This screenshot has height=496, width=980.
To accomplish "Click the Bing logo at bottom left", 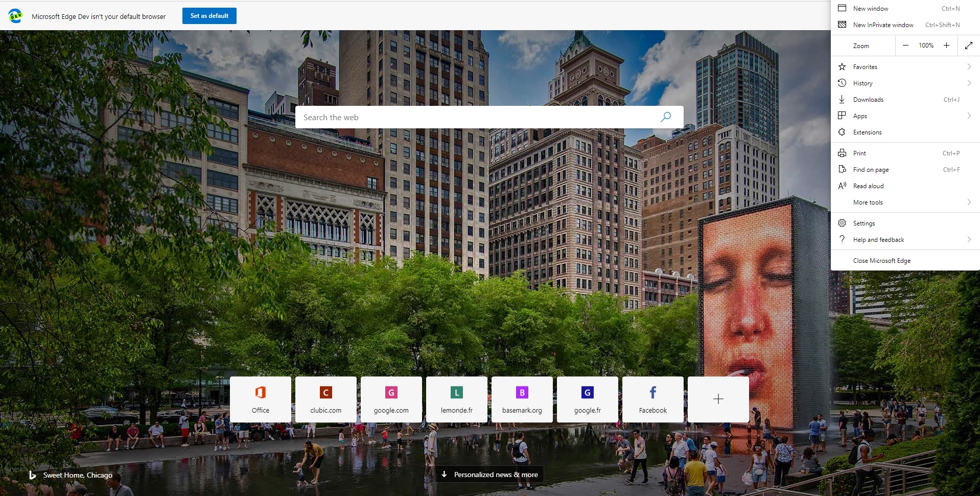I will [x=32, y=475].
